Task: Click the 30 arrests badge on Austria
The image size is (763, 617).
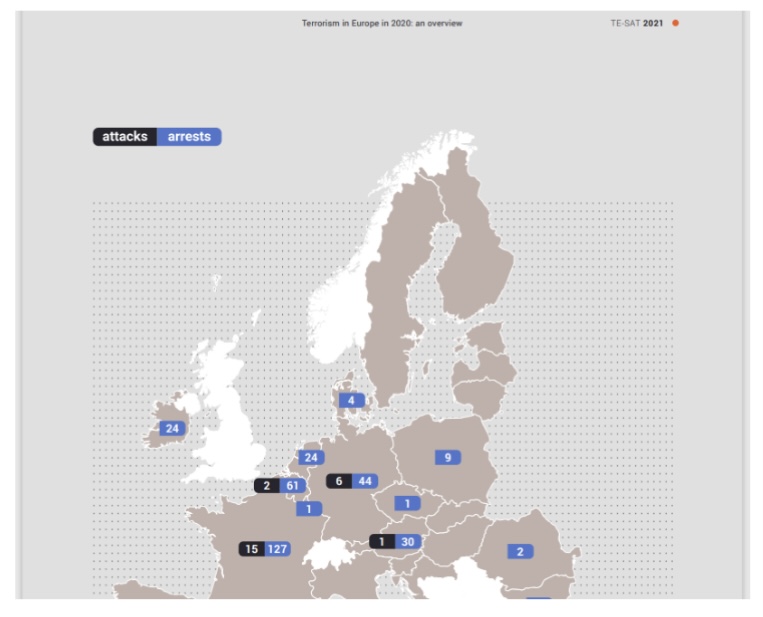Action: click(407, 541)
